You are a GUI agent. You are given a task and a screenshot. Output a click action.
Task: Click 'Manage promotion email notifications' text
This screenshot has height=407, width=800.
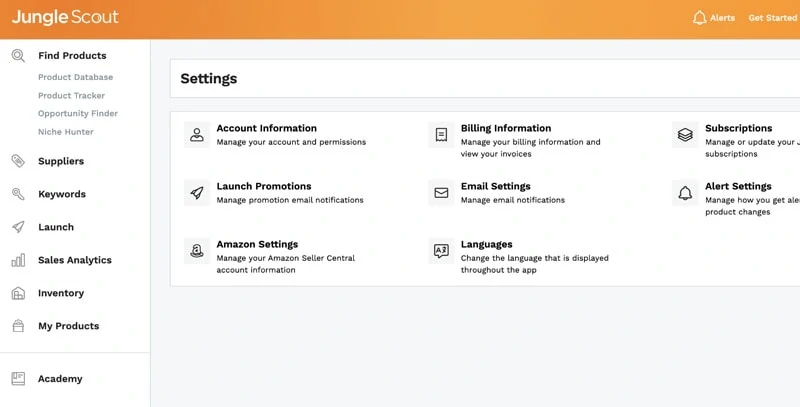tap(290, 200)
